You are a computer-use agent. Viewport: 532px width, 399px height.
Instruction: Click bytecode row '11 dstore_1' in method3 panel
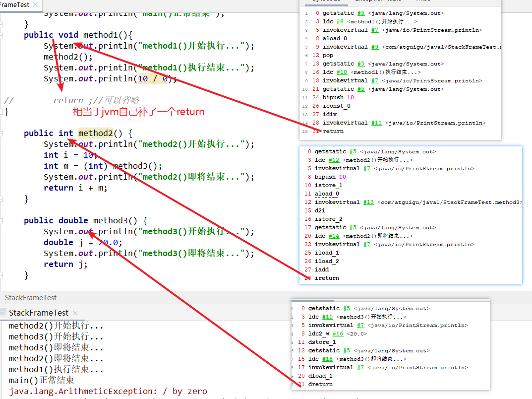click(x=317, y=342)
